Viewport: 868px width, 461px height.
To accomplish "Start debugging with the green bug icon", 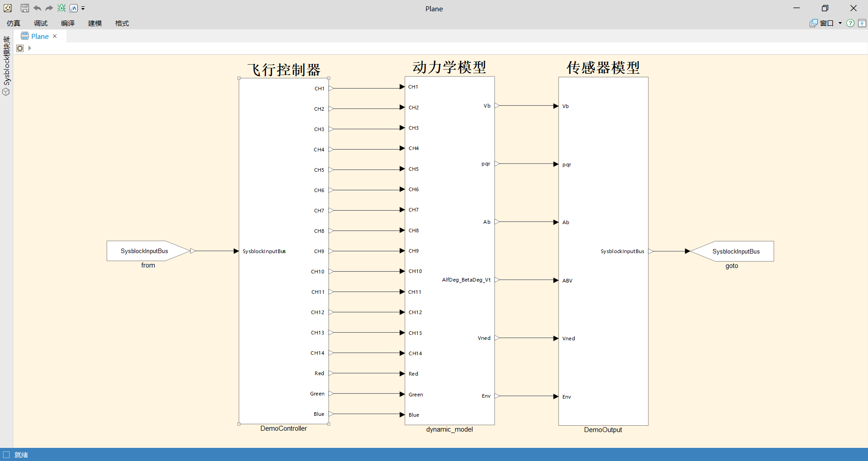I will coord(61,8).
